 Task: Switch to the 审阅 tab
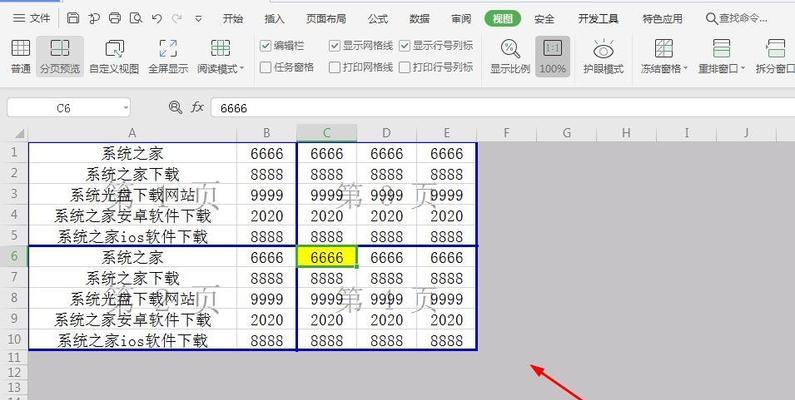click(x=461, y=19)
